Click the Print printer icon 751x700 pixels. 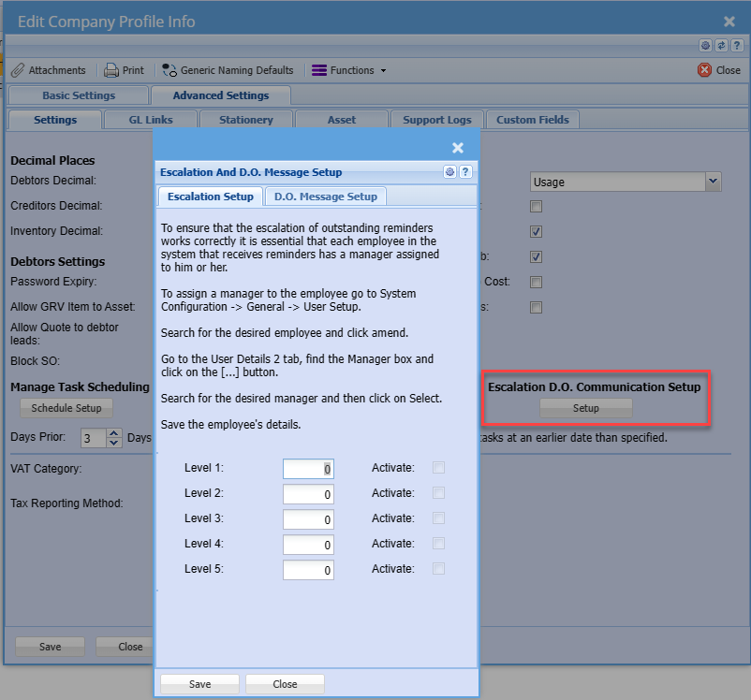(111, 70)
